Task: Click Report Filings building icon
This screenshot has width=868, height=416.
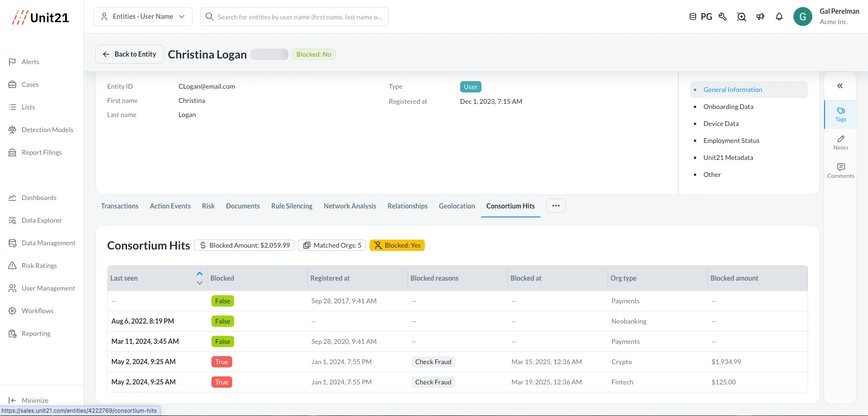Action: (12, 152)
